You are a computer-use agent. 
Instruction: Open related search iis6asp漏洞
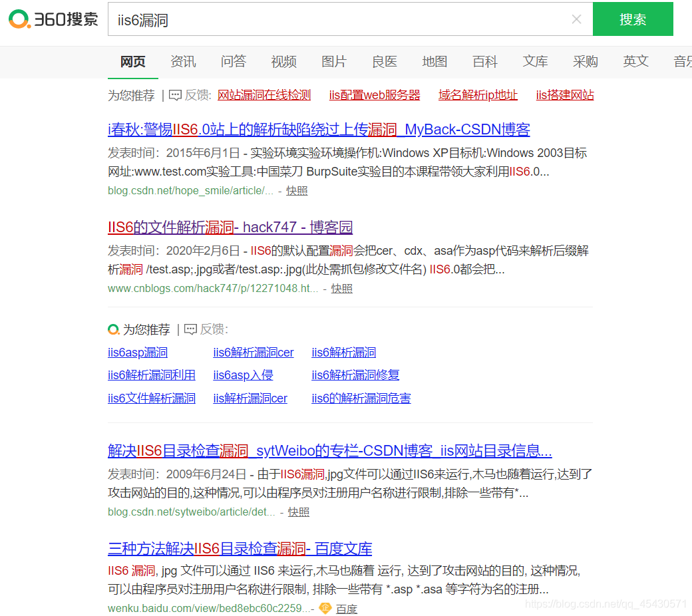(138, 352)
